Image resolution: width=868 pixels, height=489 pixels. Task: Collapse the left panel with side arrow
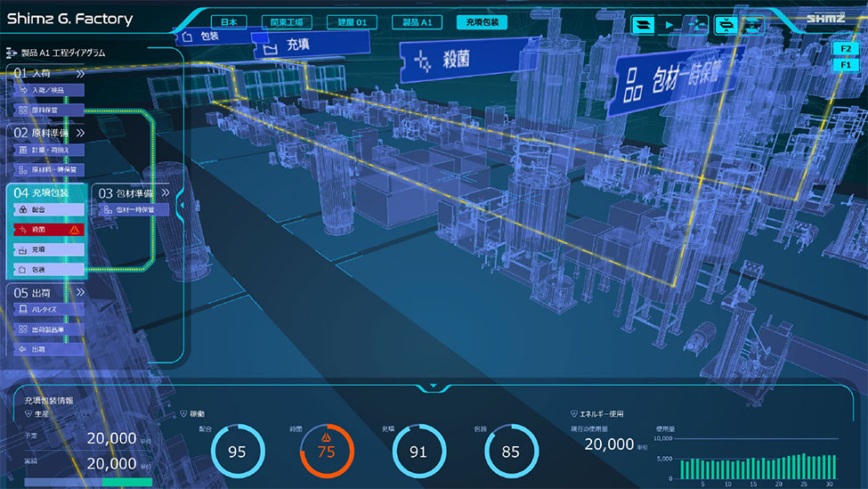181,206
